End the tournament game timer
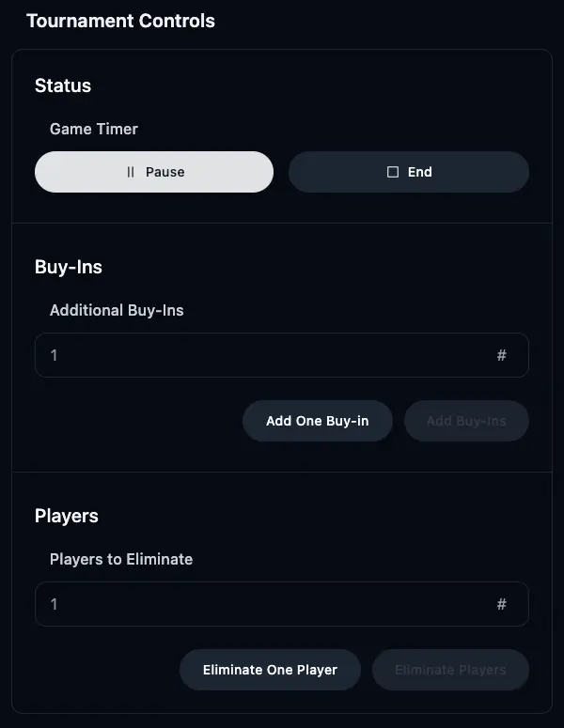This screenshot has width=564, height=728. coord(409,172)
